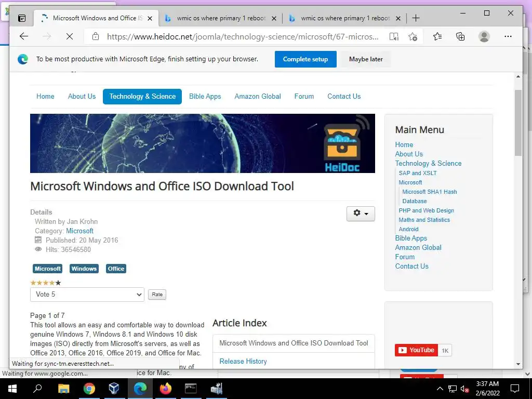
Task: Open Release History in Article Index
Action: [x=243, y=362]
